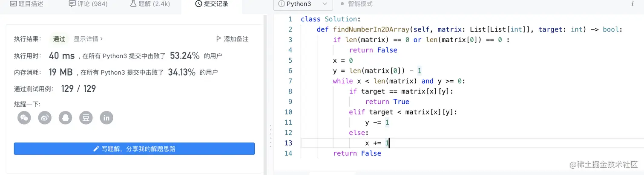Screen dimensions: 644x175
Task: Click the '53.24%' runtime percentile
Action: point(185,56)
